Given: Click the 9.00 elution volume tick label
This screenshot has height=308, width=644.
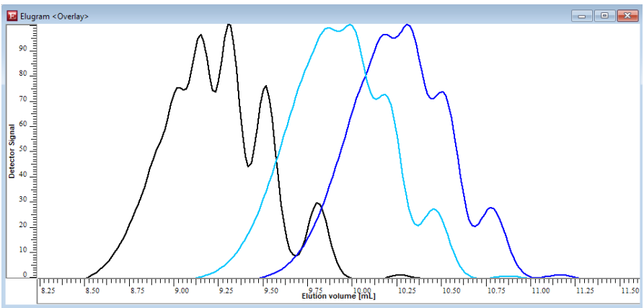Looking at the screenshot, I should (x=182, y=291).
